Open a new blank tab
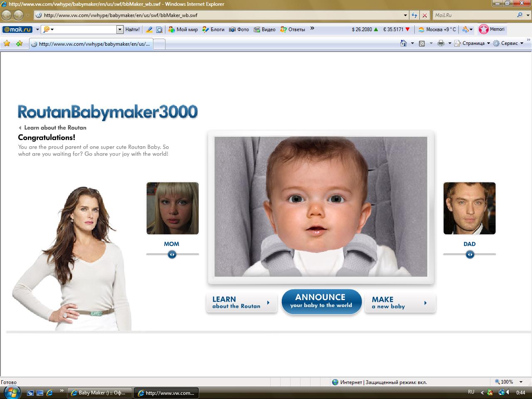 coord(160,44)
